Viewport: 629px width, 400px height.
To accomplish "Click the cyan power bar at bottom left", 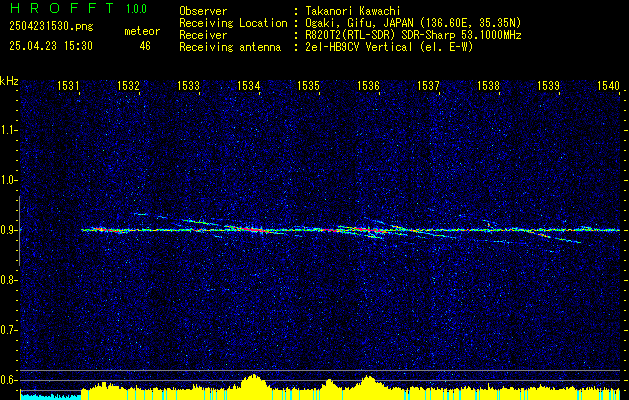I will tap(51, 397).
